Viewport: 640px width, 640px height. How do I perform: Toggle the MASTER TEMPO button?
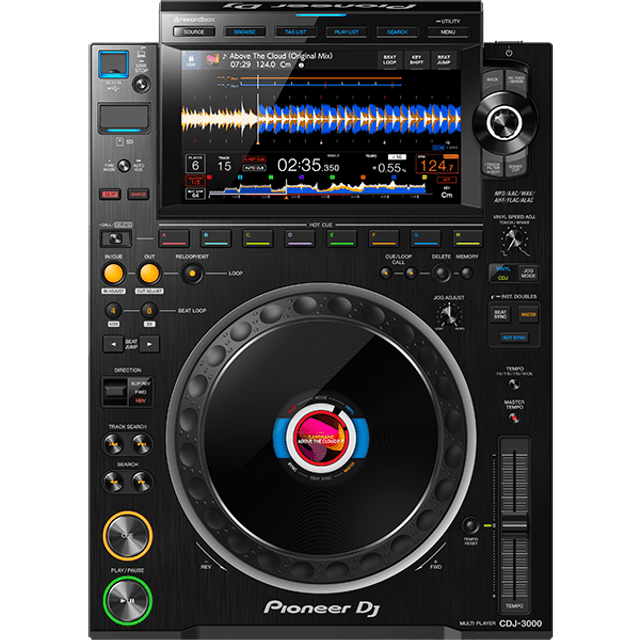(x=514, y=418)
